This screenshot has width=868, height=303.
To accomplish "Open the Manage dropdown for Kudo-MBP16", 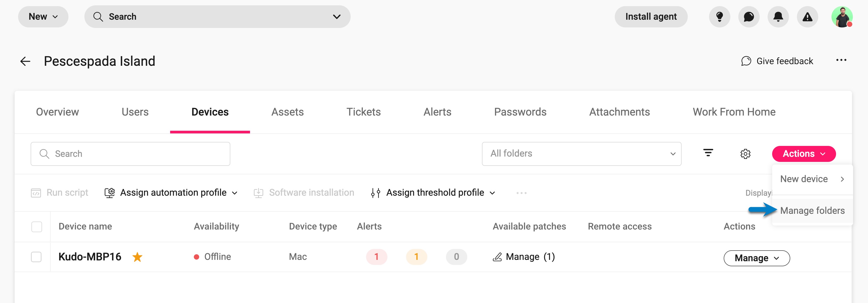I will (x=756, y=258).
